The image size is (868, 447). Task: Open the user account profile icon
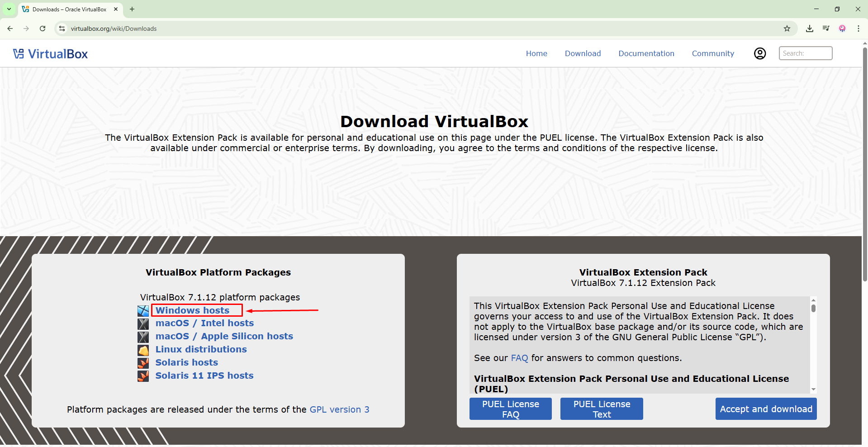(760, 53)
